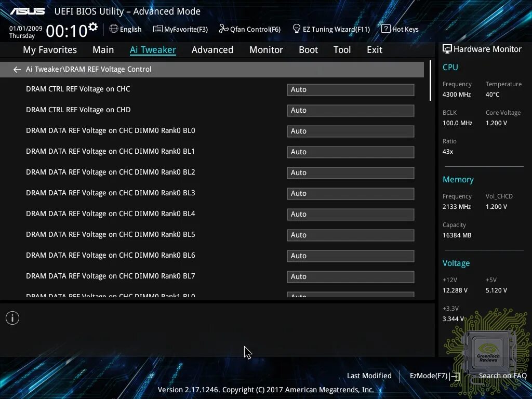Viewport: 532px width, 399px height.
Task: Click CPU Frequency 4300 MHz value
Action: pos(457,95)
